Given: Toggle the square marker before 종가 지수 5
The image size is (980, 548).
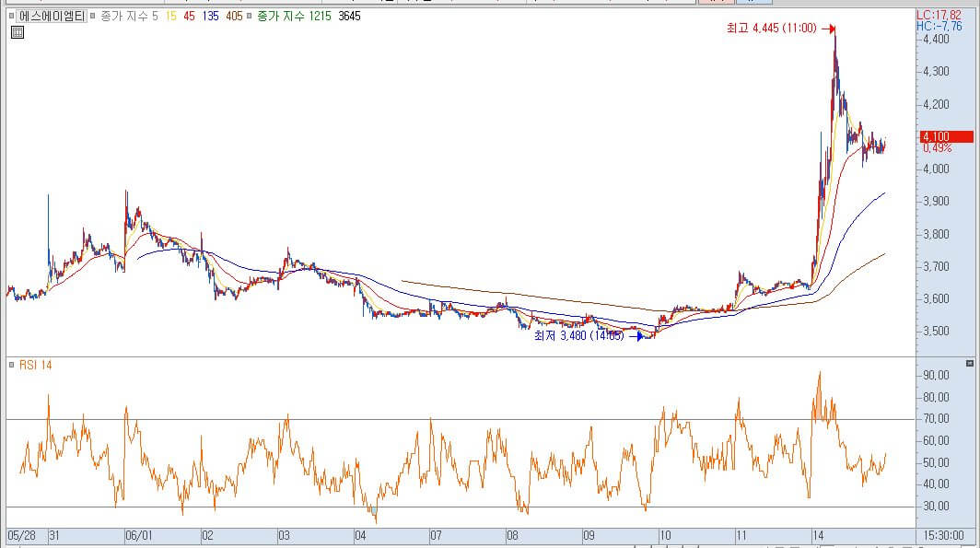Looking at the screenshot, I should 92,17.
